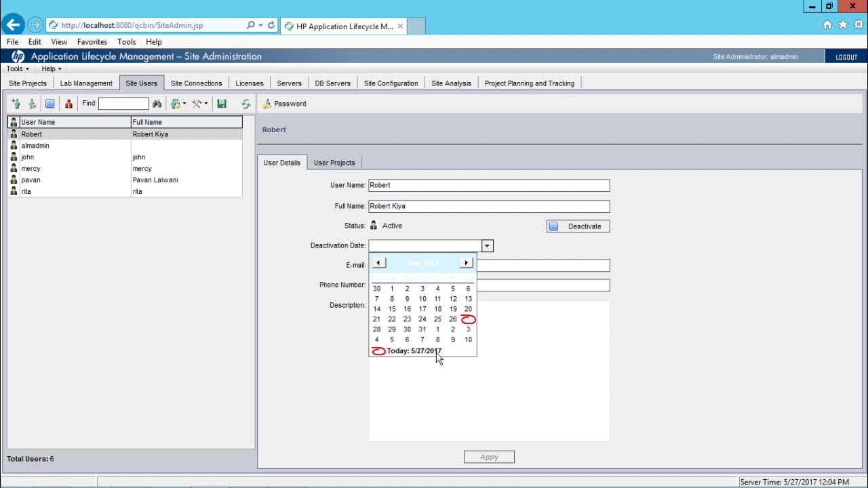Screen dimensions: 868x488
Task: Sort by User Name column header
Action: click(x=75, y=122)
